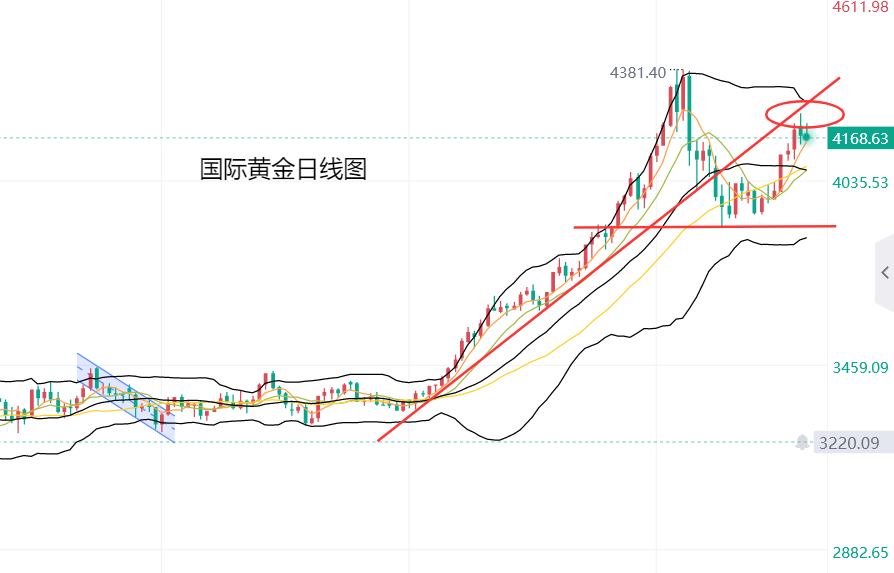Viewport: 894px width, 573px height.
Task: Click the 3220.09 alert price label
Action: (850, 442)
